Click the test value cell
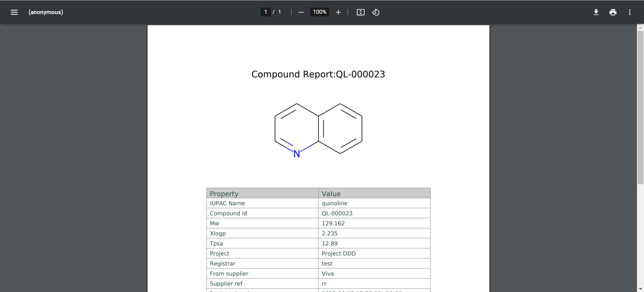This screenshot has height=292, width=644. pyautogui.click(x=374, y=264)
